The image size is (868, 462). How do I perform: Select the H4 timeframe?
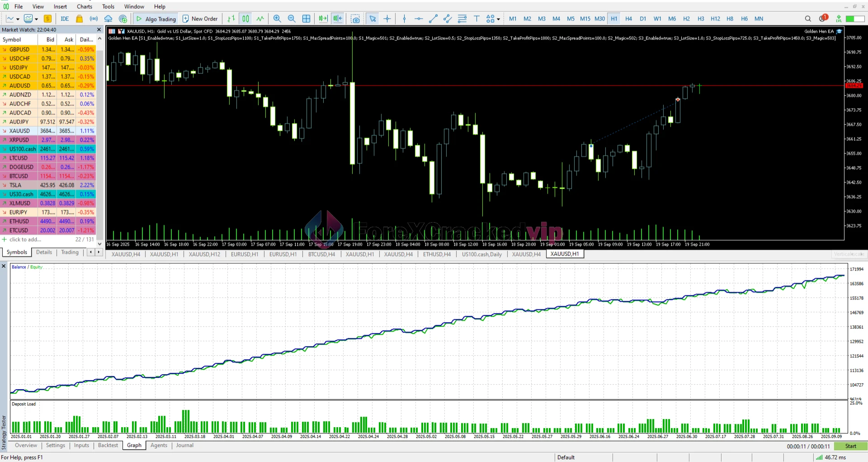[x=628, y=19]
